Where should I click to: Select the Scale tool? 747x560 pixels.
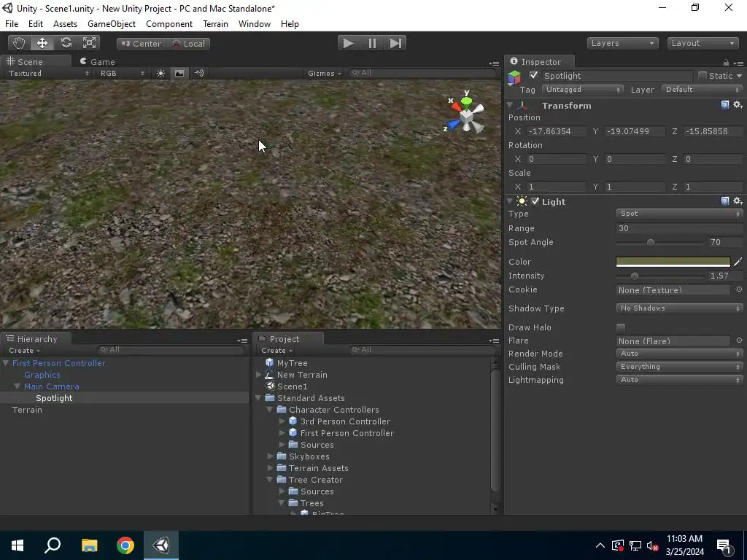click(89, 43)
